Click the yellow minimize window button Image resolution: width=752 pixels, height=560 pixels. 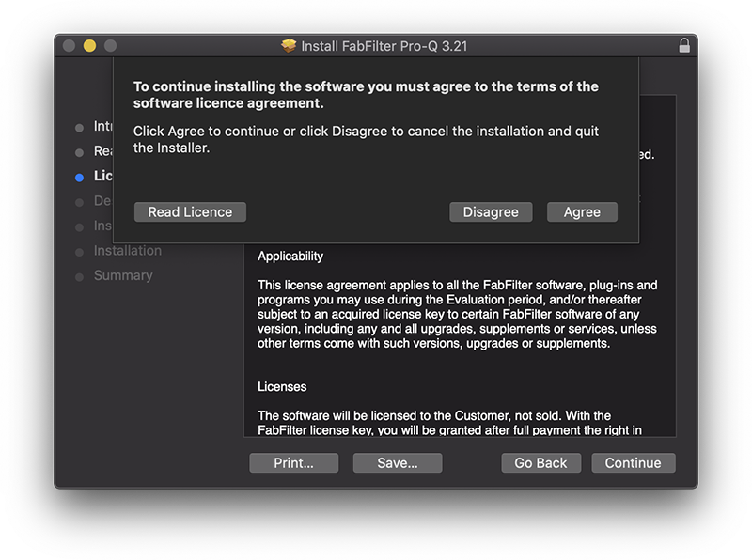pyautogui.click(x=89, y=45)
